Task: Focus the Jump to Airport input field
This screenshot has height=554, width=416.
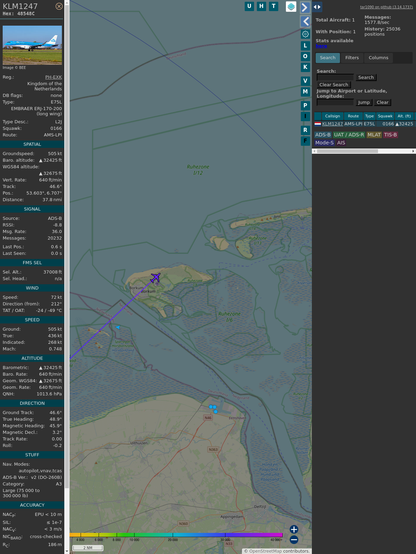Action: [x=335, y=102]
